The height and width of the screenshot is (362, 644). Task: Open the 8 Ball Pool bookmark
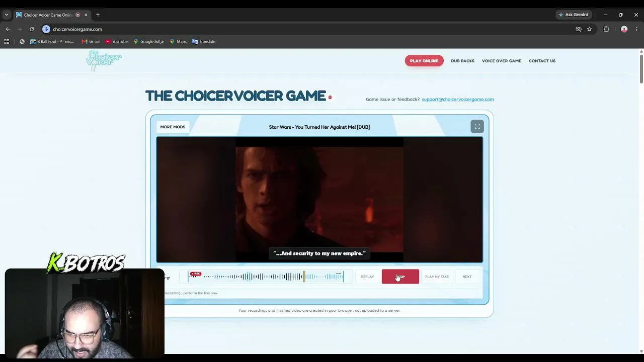coord(52,42)
